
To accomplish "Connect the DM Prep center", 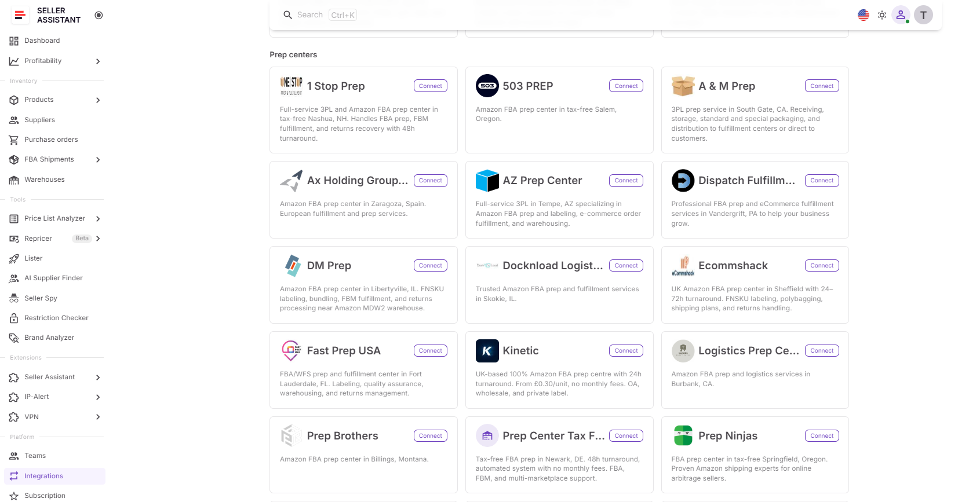I will [x=431, y=266].
